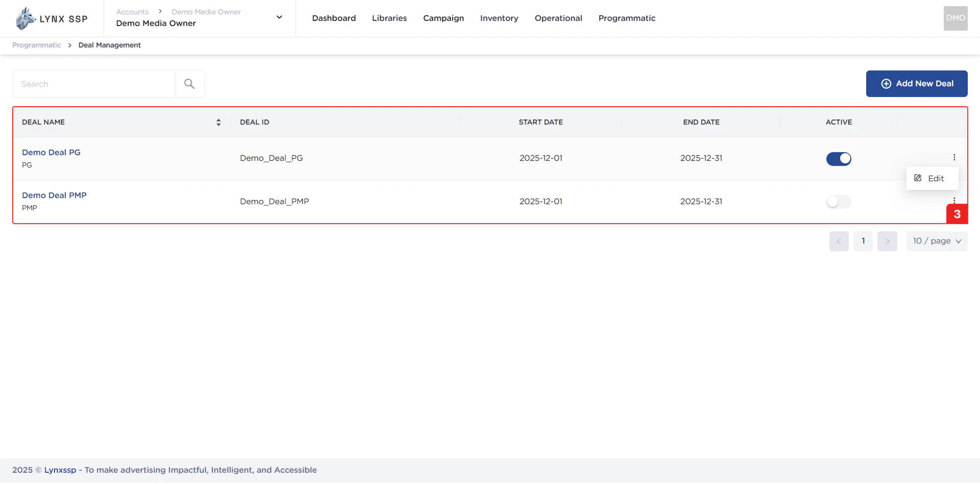Open the Campaign menu
The width and height of the screenshot is (980, 484).
point(444,18)
